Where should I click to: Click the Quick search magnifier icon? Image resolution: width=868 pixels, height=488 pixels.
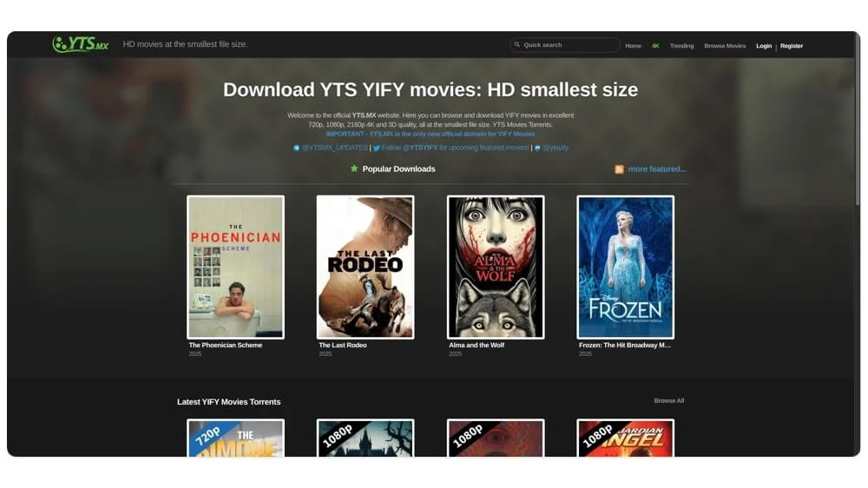(517, 45)
